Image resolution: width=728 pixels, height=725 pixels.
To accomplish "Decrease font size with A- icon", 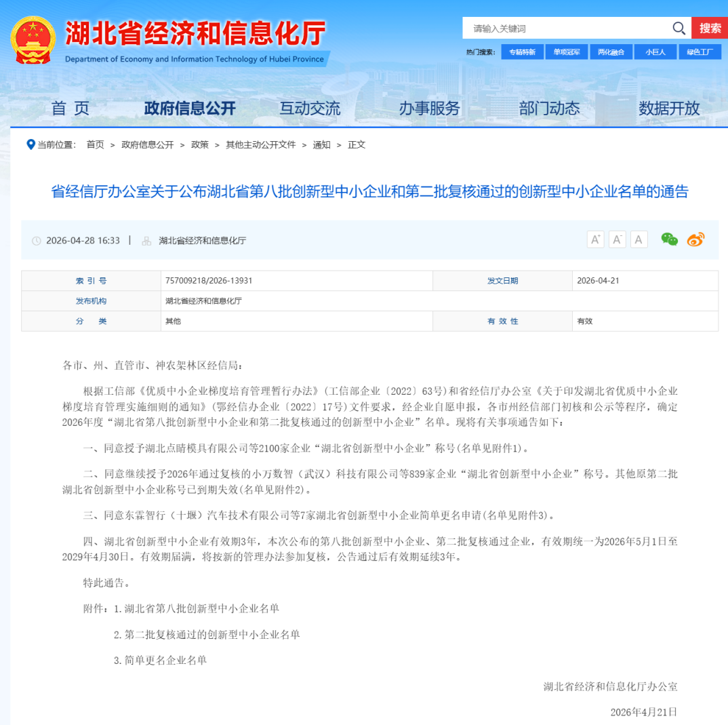I will pos(617,239).
